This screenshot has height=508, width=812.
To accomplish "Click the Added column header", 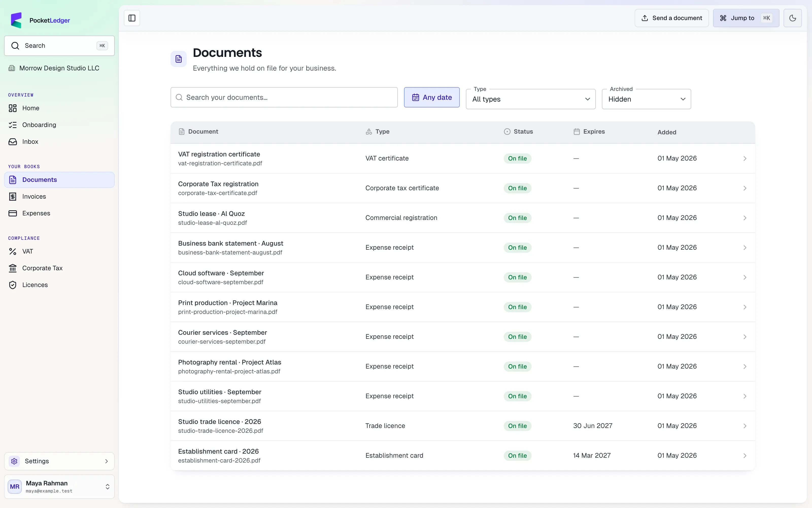I will click(667, 132).
